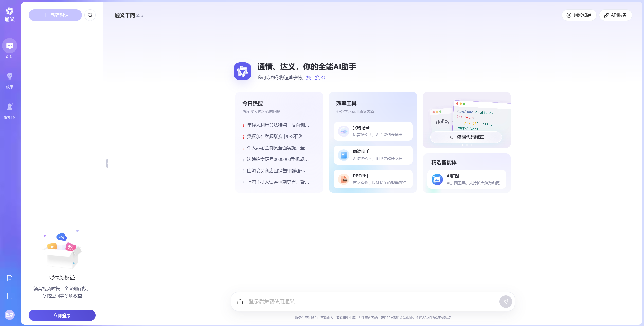
Task: Click the PPT创作 file icon
Action: pyautogui.click(x=344, y=179)
